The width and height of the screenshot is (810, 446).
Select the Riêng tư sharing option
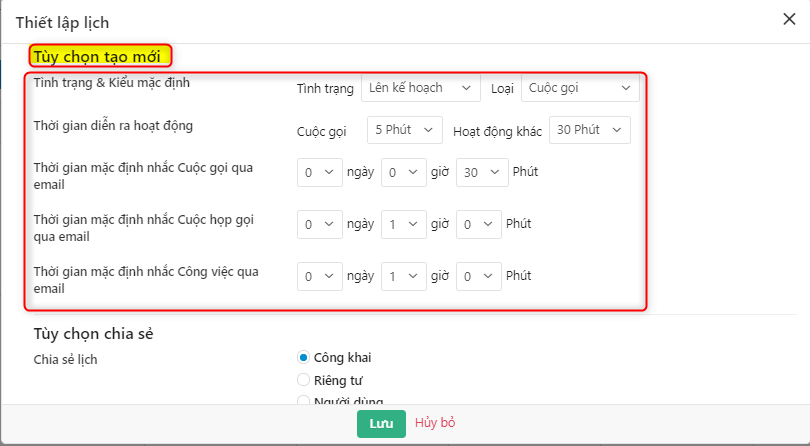point(305,380)
